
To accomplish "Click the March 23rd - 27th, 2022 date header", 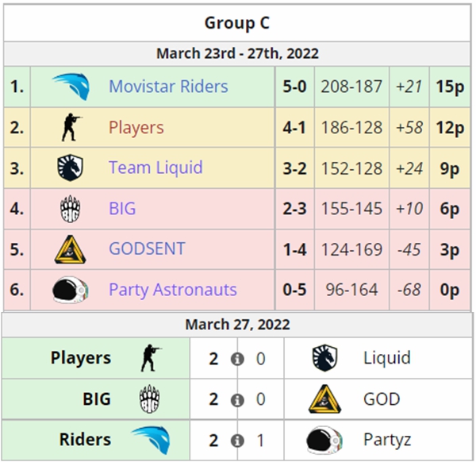I will click(237, 54).
